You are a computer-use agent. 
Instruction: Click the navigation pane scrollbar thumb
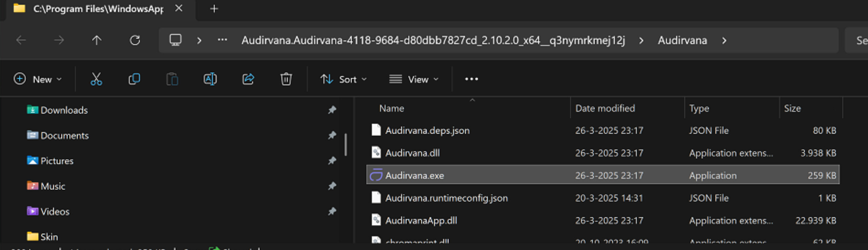coord(346,144)
